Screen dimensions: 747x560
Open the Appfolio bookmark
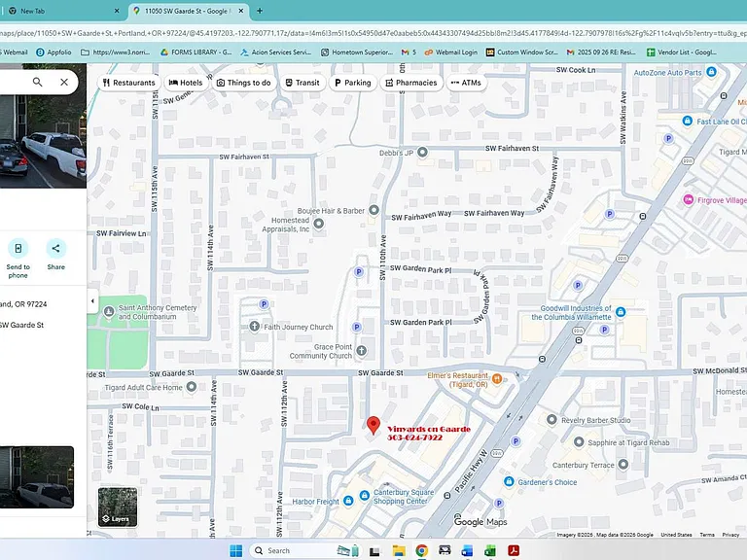(x=53, y=52)
